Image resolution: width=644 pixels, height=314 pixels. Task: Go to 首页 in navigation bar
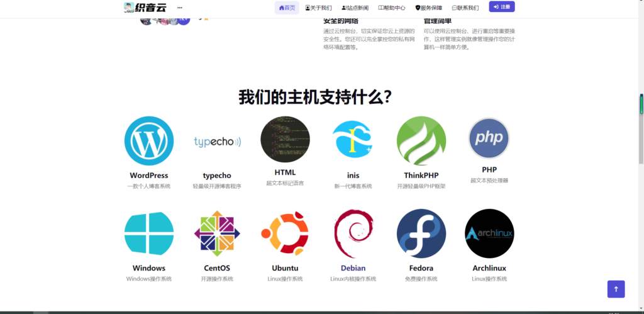287,8
